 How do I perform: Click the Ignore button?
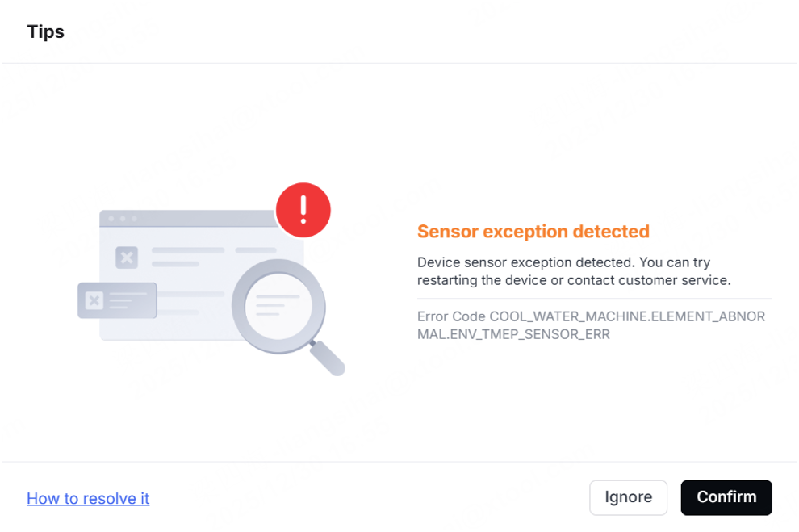(628, 496)
